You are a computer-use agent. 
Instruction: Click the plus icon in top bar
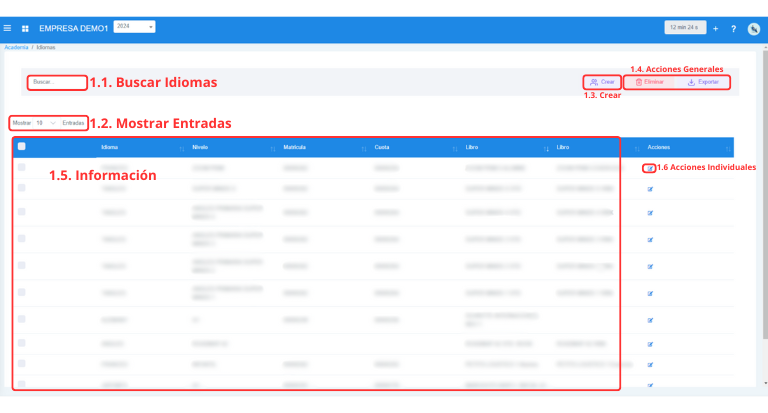[x=715, y=28]
